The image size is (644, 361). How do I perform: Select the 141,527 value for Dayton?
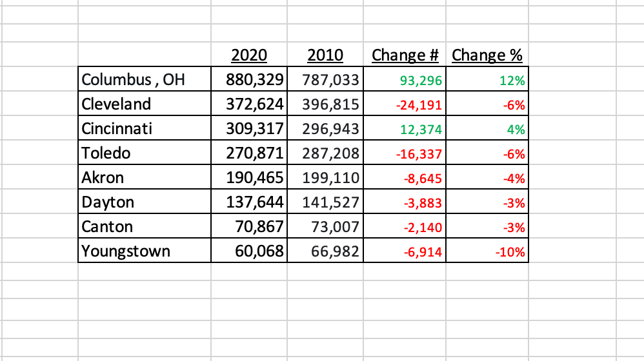(x=325, y=201)
